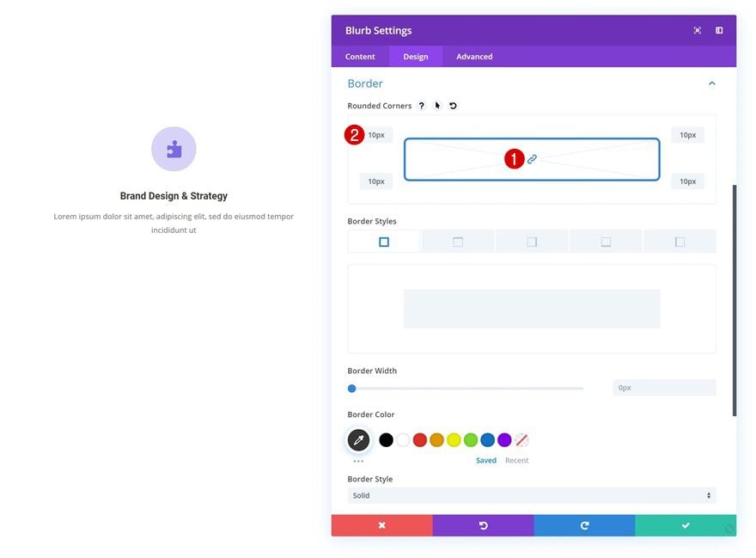The image size is (756, 558).
Task: Switch to the Advanced tab
Action: coord(474,57)
